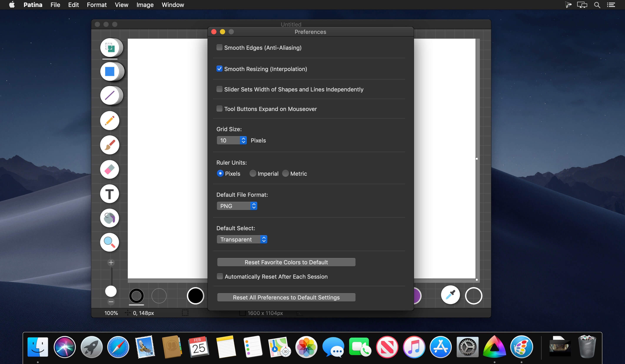Open the Image menu
This screenshot has width=625, height=364.
click(145, 5)
